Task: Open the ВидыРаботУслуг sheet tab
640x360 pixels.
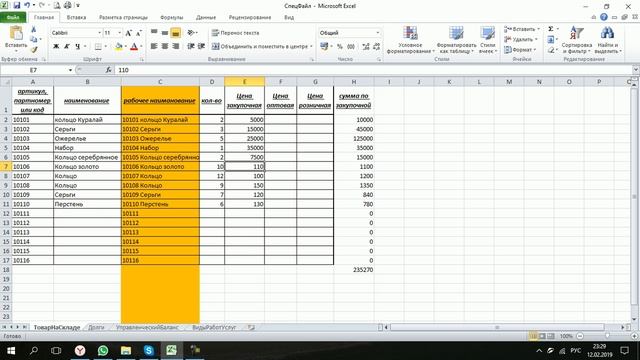Action: pos(214,327)
